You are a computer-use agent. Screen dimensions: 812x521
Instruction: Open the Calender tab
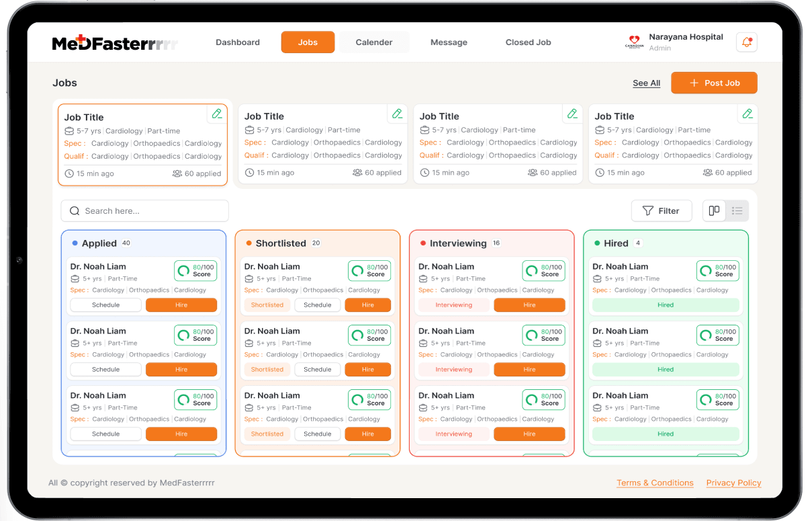[x=374, y=42]
